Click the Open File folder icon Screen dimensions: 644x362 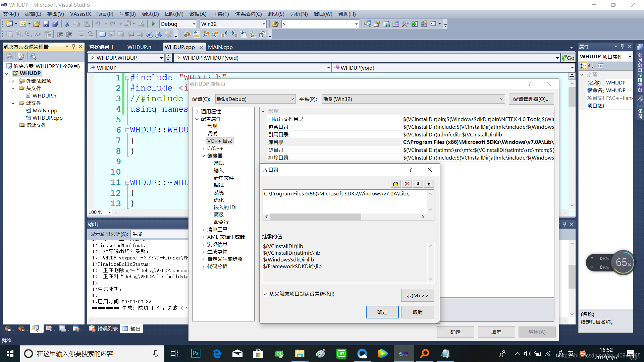pyautogui.click(x=37, y=24)
